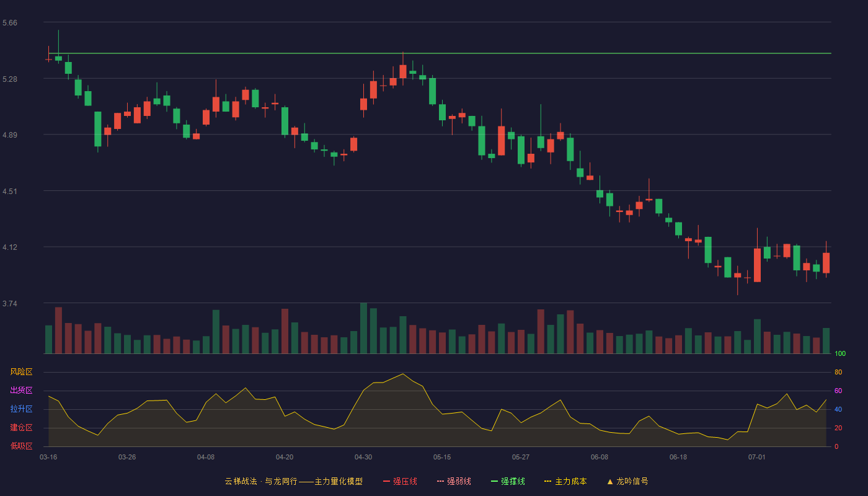Click the red dash icon for 强压线
This screenshot has width=868, height=496.
click(386, 481)
